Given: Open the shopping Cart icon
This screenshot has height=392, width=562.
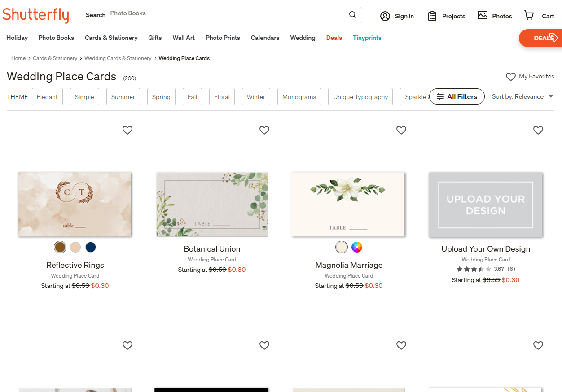Looking at the screenshot, I should pos(529,16).
